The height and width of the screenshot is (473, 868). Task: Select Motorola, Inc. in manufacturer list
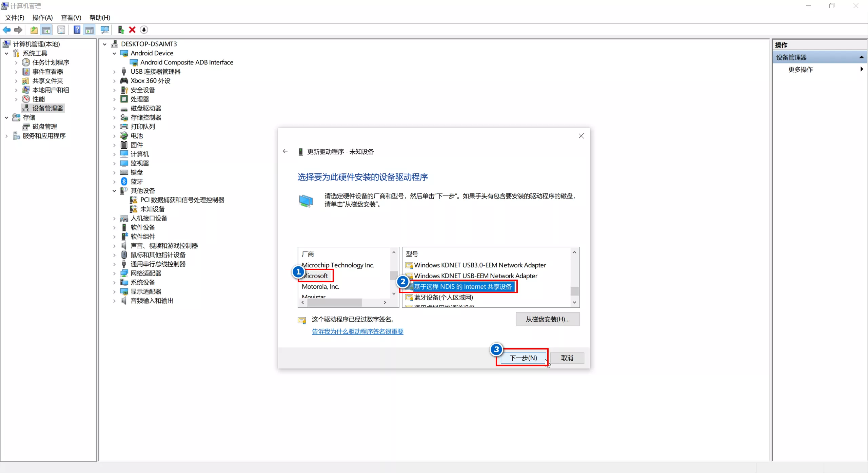320,287
